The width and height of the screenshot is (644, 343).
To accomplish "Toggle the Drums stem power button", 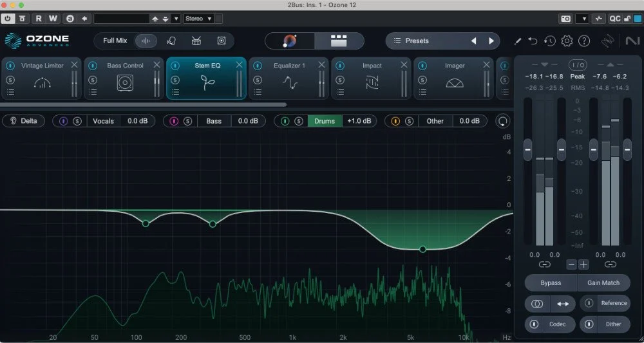I will pyautogui.click(x=285, y=121).
